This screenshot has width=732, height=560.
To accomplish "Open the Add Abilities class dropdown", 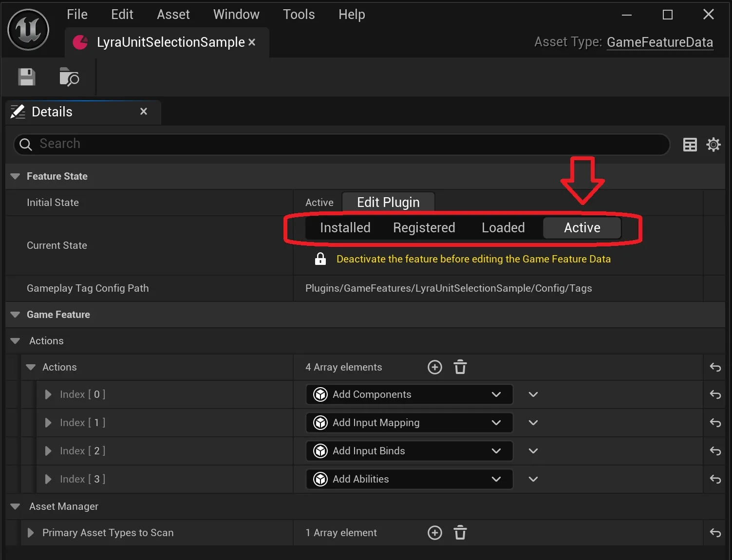I will [x=409, y=479].
